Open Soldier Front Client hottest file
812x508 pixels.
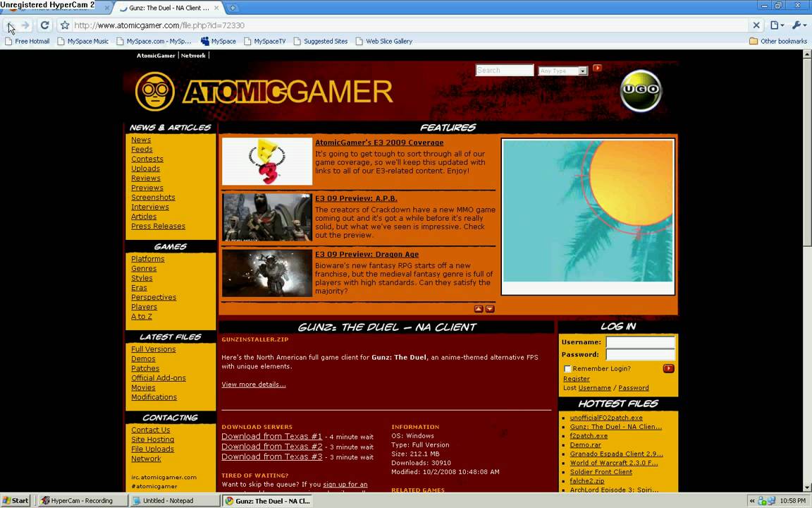601,472
